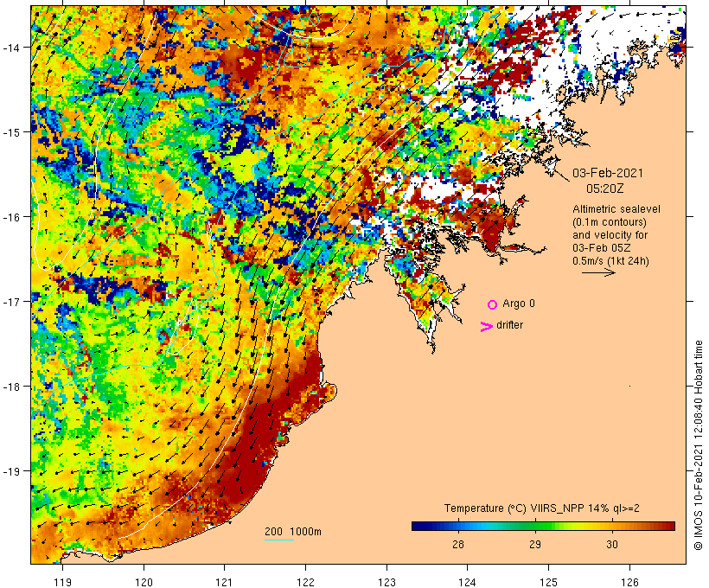Click the magenta drifter arrowhead symbol
The height and width of the screenshot is (588, 709).
(487, 327)
